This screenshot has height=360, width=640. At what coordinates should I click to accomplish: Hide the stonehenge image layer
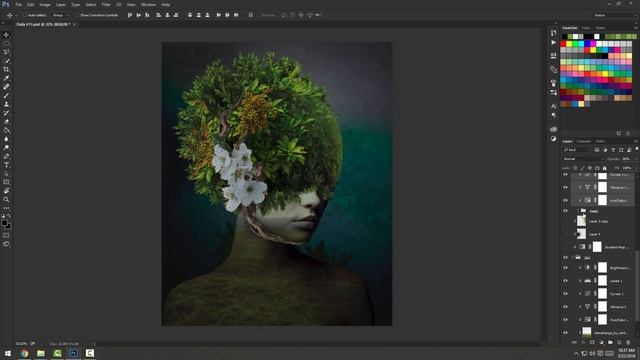[x=566, y=333]
